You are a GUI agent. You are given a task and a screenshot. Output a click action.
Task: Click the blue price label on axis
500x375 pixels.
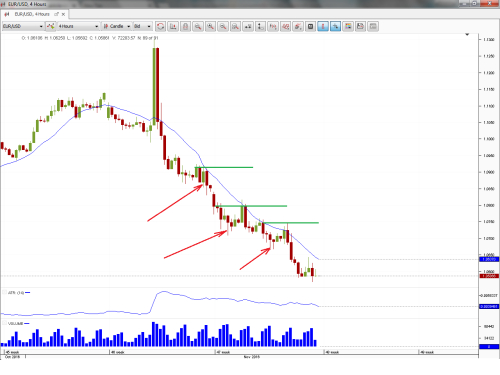489,259
